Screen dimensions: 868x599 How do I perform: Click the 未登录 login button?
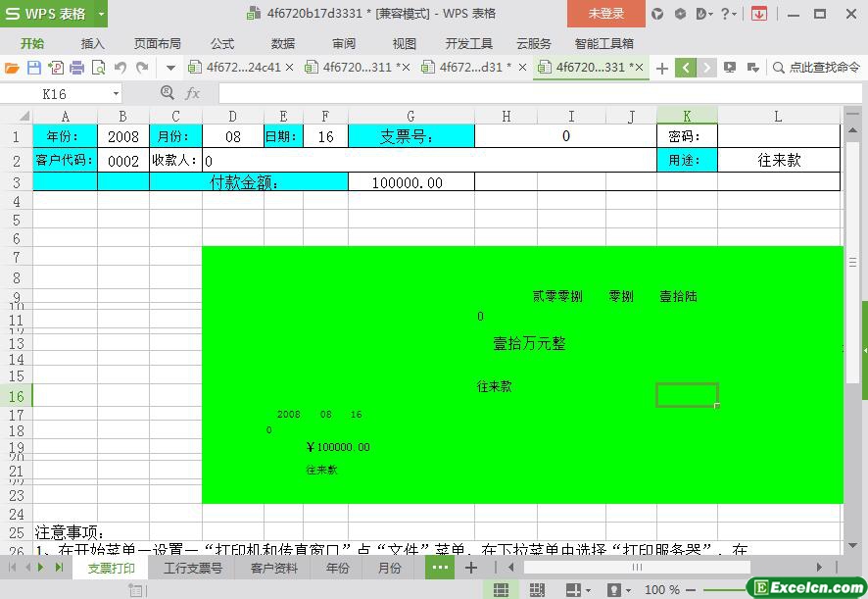605,14
